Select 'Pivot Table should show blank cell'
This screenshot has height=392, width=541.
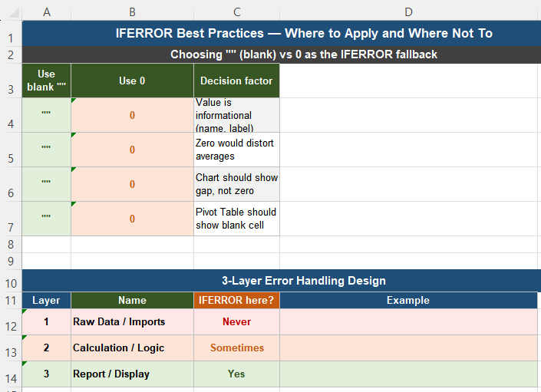tap(236, 219)
